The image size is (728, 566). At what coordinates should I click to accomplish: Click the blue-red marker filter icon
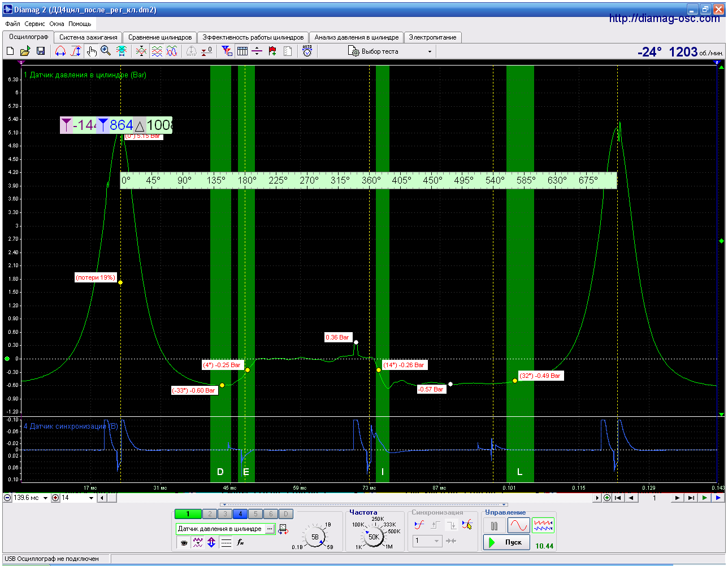click(227, 51)
